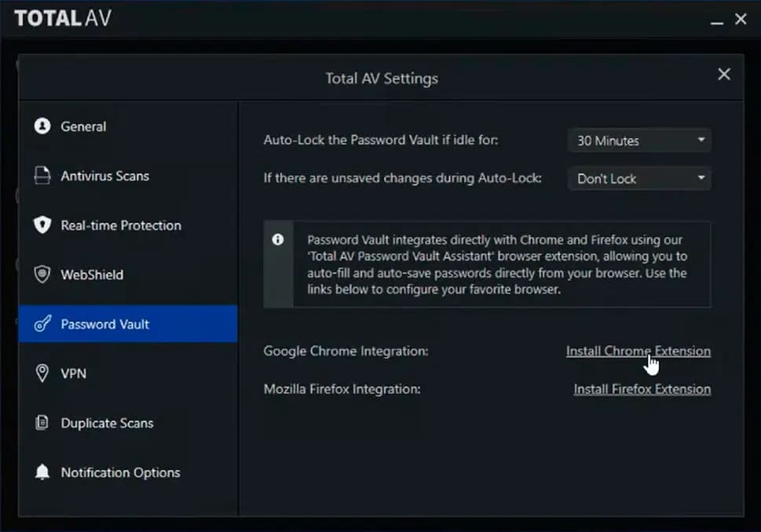This screenshot has width=761, height=532.
Task: Select the Password Vault tab
Action: tap(128, 323)
